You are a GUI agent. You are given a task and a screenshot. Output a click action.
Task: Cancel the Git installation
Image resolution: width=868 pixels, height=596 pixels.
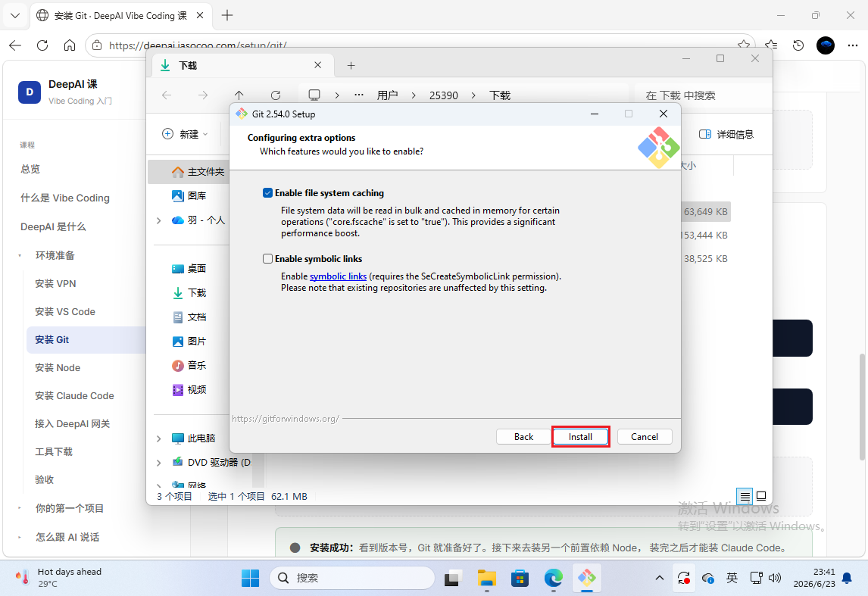pyautogui.click(x=645, y=437)
